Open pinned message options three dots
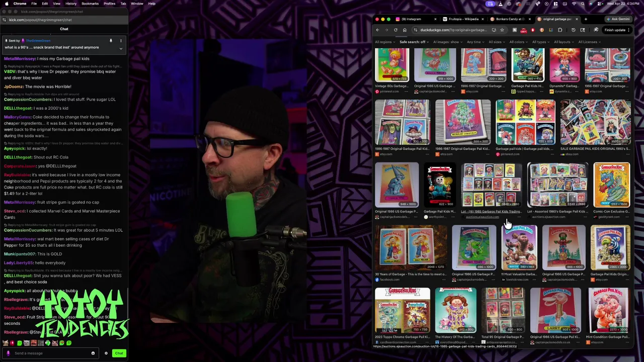Screen dimensions: 644x362 [x=121, y=40]
